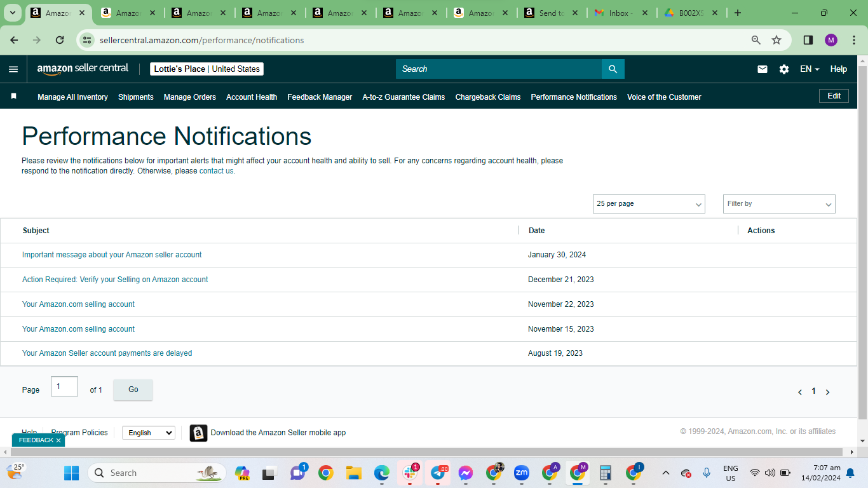
Task: Click the Chrome address bar URL
Action: (202, 40)
